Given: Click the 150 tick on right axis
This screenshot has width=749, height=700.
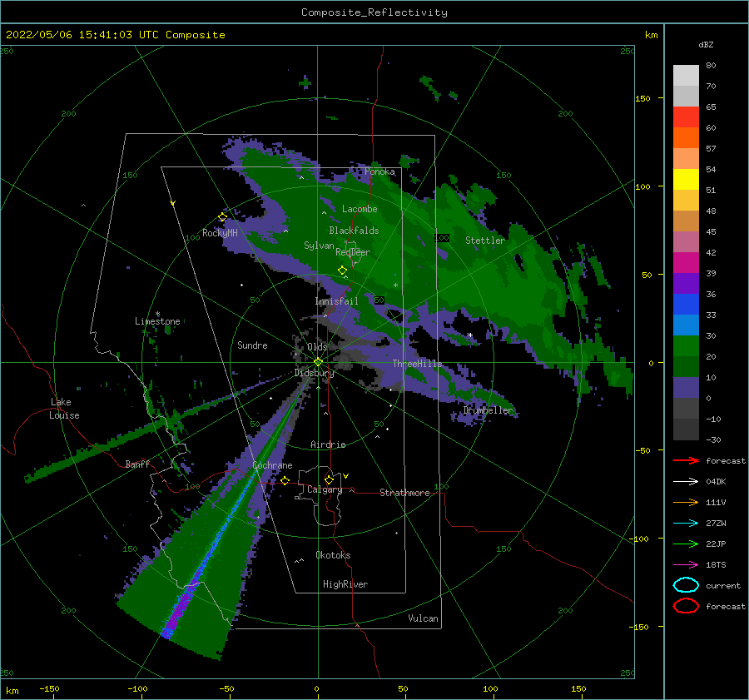Looking at the screenshot, I should pyautogui.click(x=642, y=98).
